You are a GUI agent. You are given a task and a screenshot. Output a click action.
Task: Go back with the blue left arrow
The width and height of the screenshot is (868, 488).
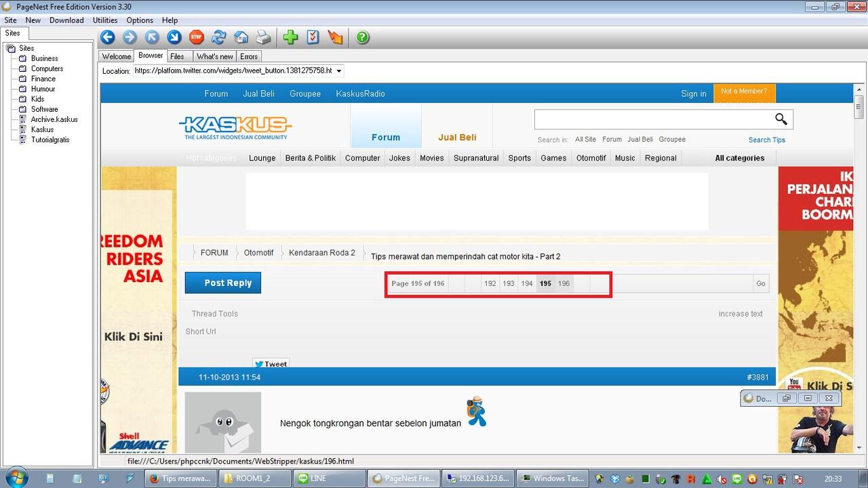click(x=108, y=37)
